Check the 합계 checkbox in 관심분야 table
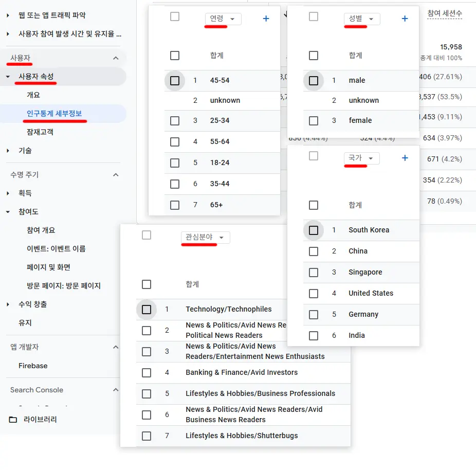This screenshot has height=470, width=476. point(147,284)
